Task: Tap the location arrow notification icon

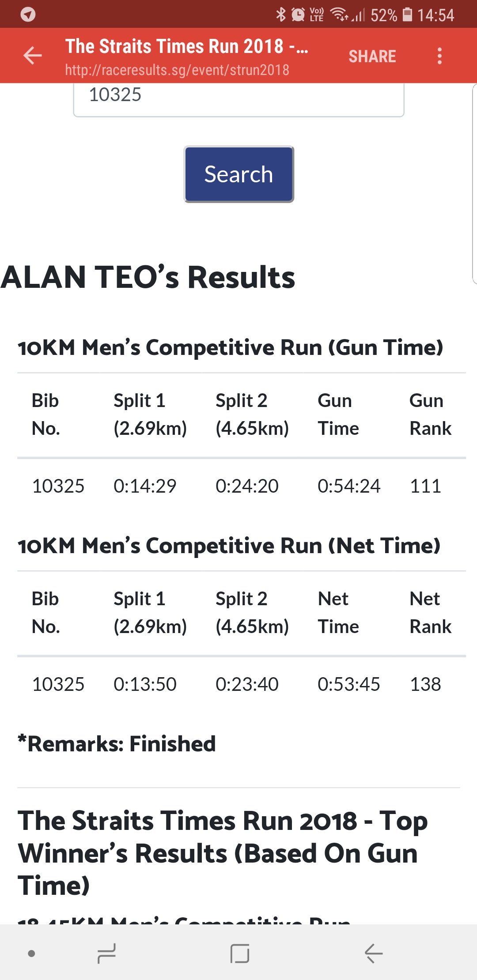Action: point(28,15)
